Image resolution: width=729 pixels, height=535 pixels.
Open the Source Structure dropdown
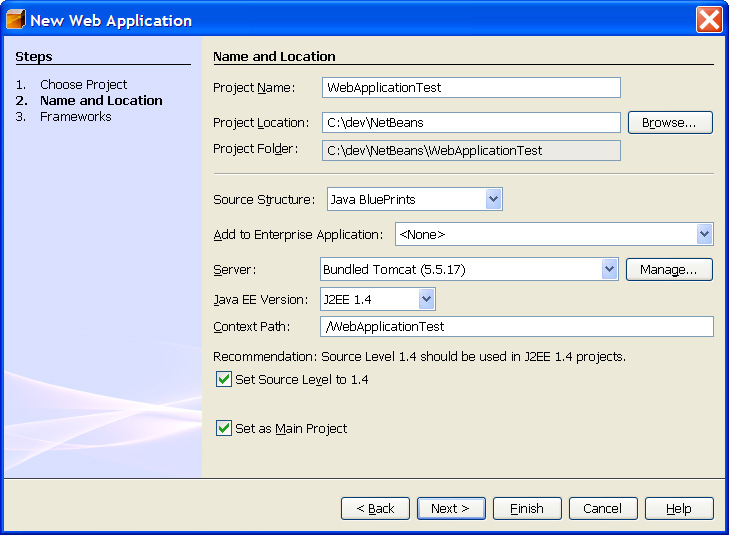[x=493, y=199]
